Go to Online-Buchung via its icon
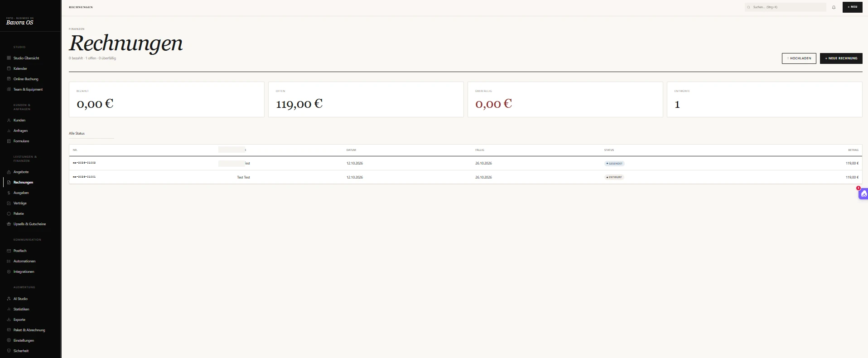Screen dimensions: 868x358 coord(9,79)
